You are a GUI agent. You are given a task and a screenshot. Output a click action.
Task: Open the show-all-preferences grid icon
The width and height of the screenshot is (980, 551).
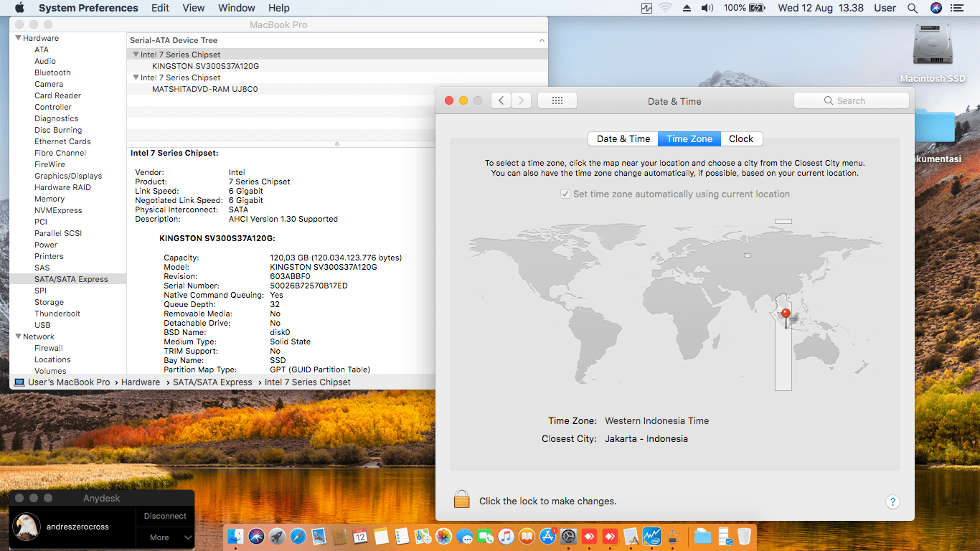pos(557,100)
